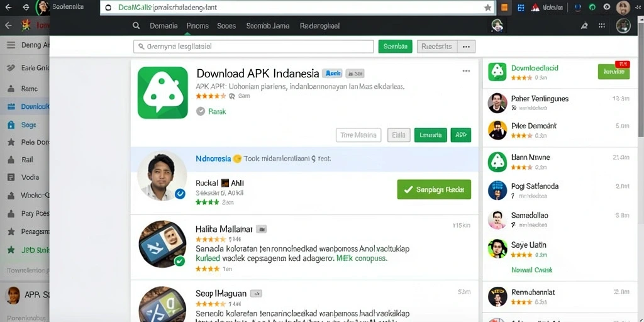Open the three-dot menu on Download APK card

pyautogui.click(x=466, y=71)
